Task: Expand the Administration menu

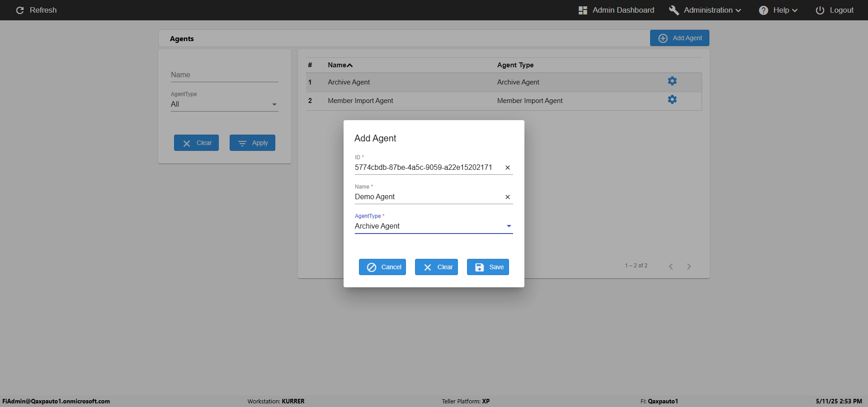Action: [705, 10]
